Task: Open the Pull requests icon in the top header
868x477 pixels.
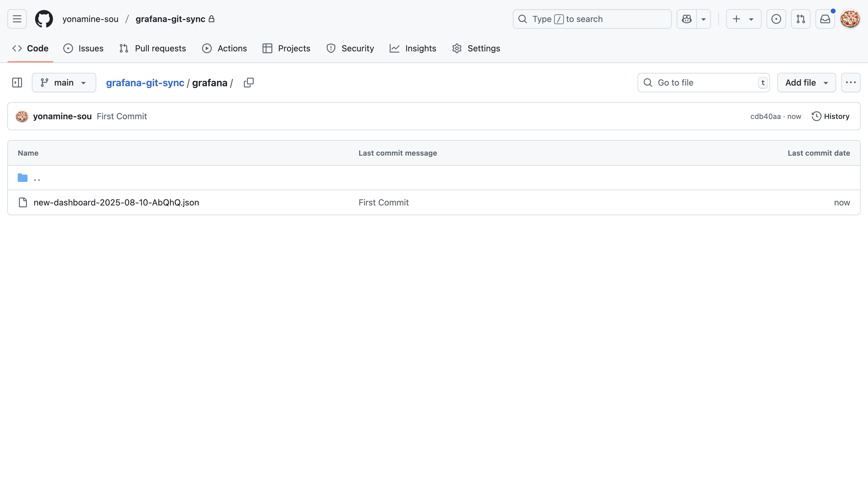Action: (x=801, y=19)
